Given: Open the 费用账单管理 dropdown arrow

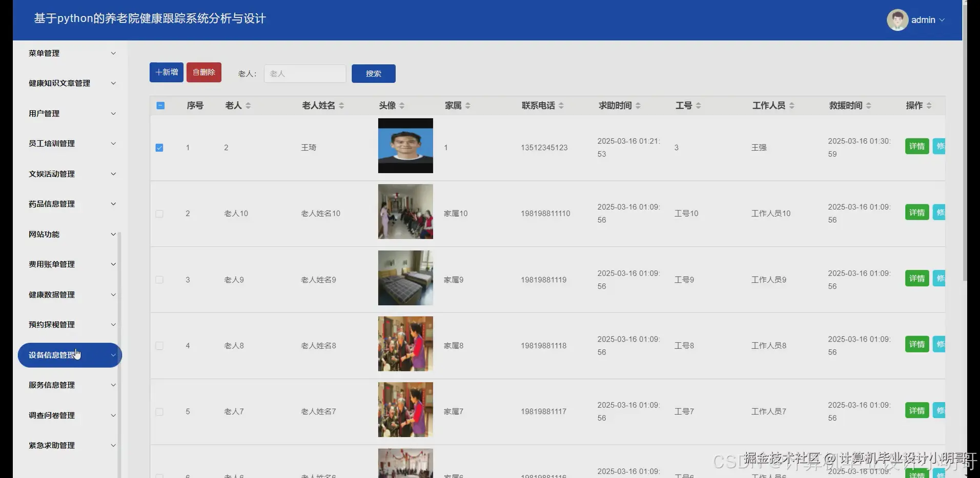Looking at the screenshot, I should (x=113, y=264).
